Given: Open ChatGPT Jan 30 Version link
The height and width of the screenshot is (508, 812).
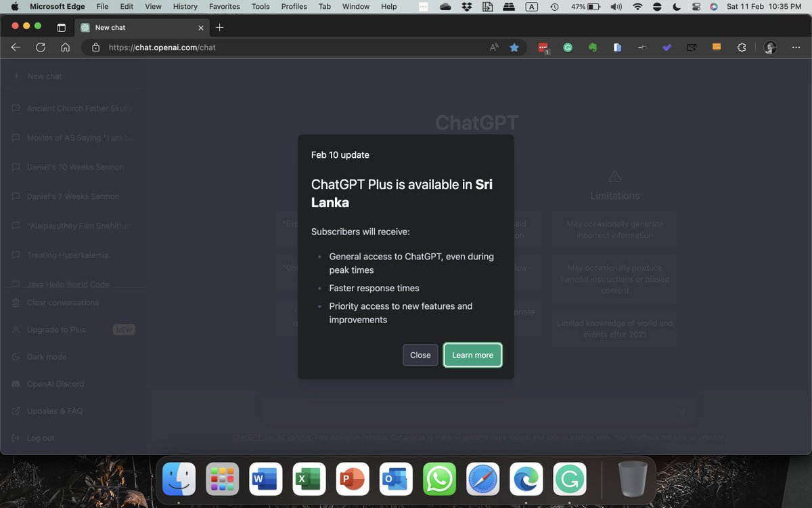Looking at the screenshot, I should point(271,438).
